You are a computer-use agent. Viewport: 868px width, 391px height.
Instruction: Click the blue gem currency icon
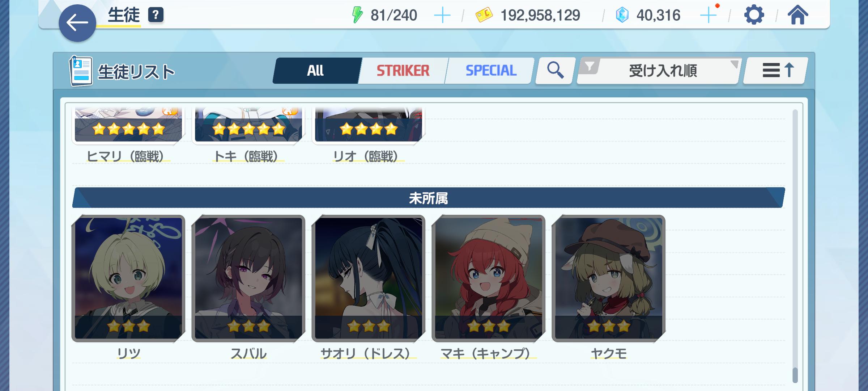click(622, 15)
